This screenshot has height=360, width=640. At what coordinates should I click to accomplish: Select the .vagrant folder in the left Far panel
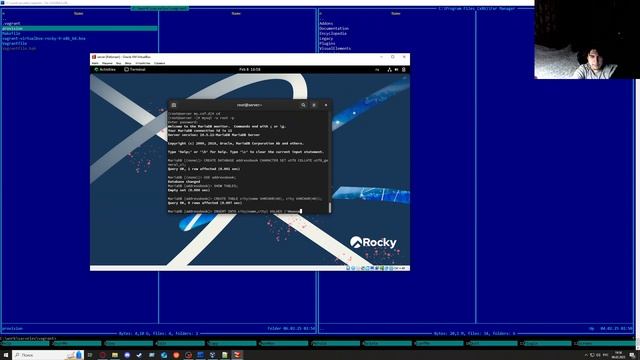(11, 23)
